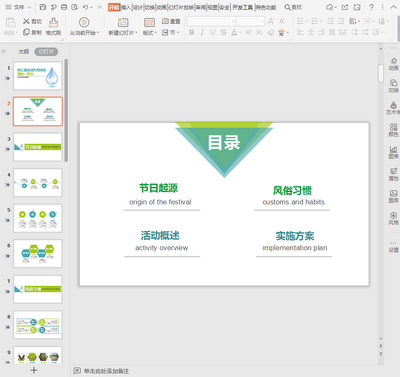Open the Style (风格) side panel
400x377 pixels.
[393, 218]
